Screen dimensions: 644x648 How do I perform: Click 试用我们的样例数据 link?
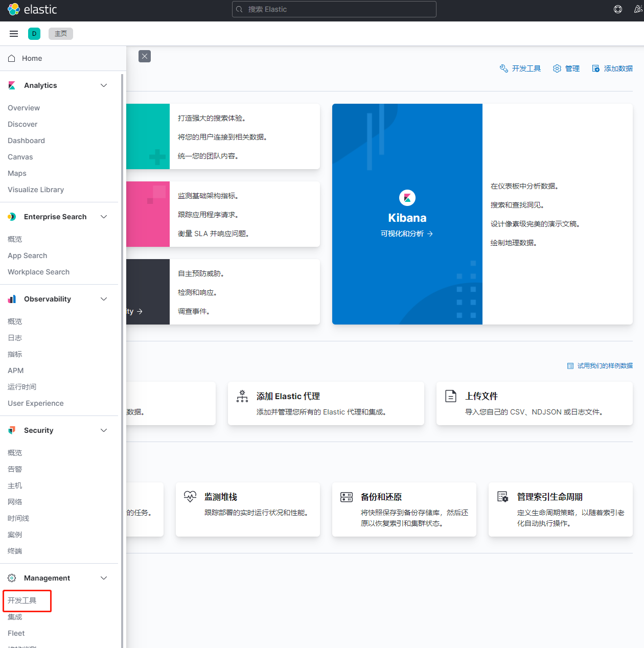click(x=600, y=366)
